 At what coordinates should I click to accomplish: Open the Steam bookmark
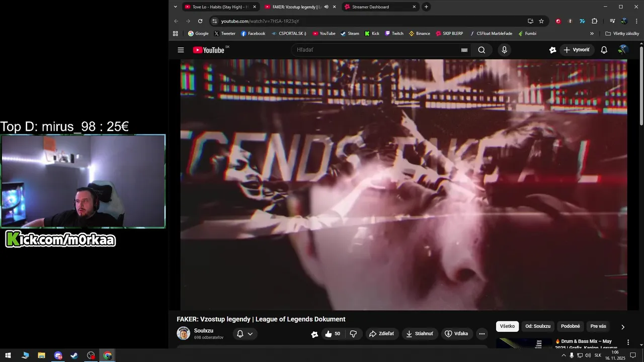pyautogui.click(x=350, y=34)
